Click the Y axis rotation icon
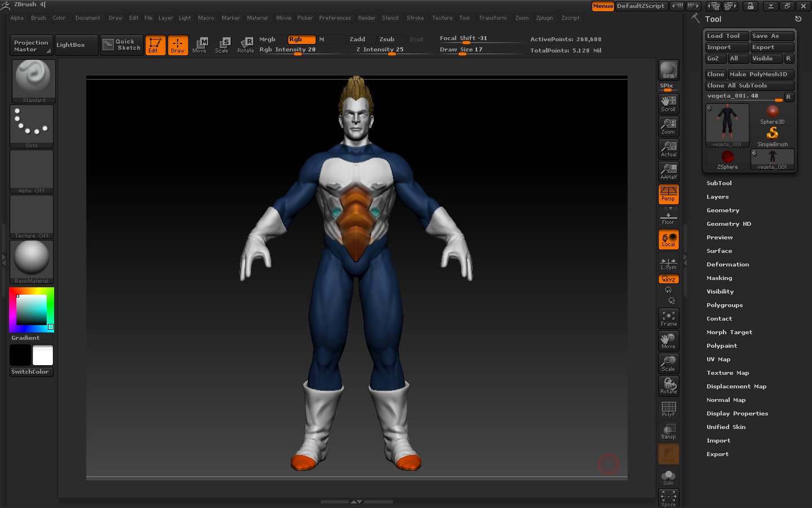This screenshot has width=812, height=508. (668, 290)
